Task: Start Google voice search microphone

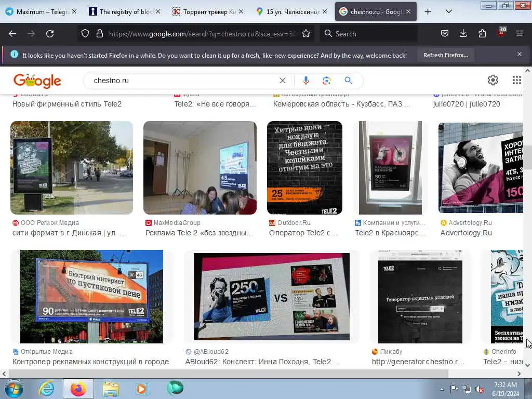Action: click(x=305, y=81)
